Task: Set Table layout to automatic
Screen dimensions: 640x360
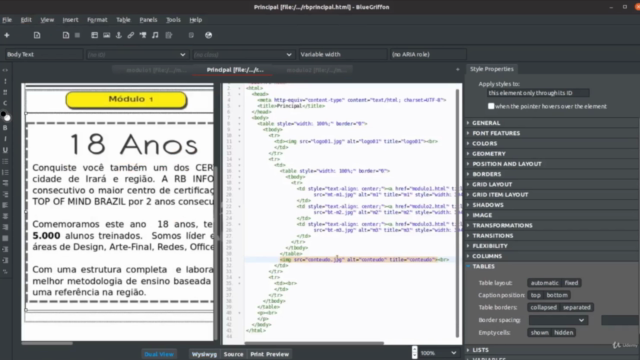Action: [x=544, y=283]
